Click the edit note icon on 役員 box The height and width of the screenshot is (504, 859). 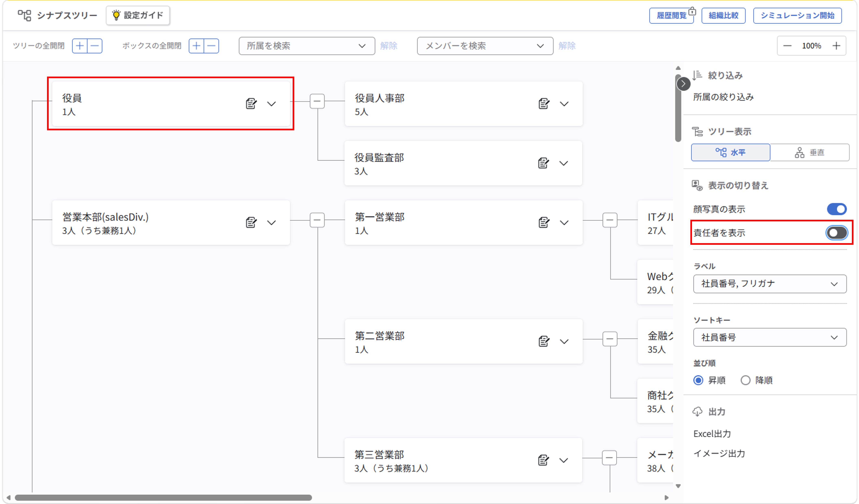point(251,103)
